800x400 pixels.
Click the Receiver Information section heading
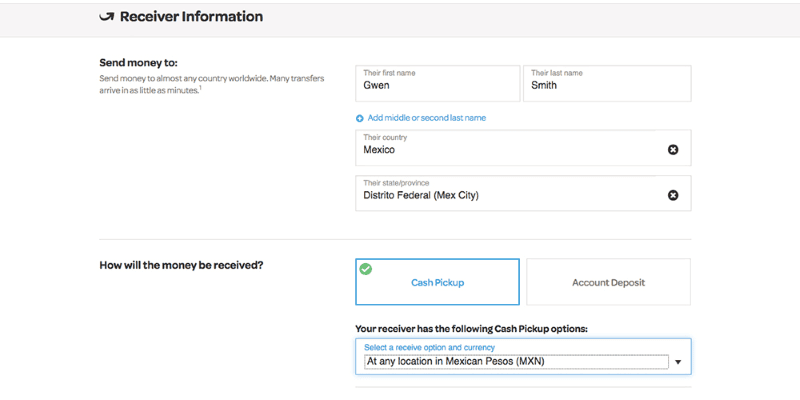pyautogui.click(x=191, y=17)
